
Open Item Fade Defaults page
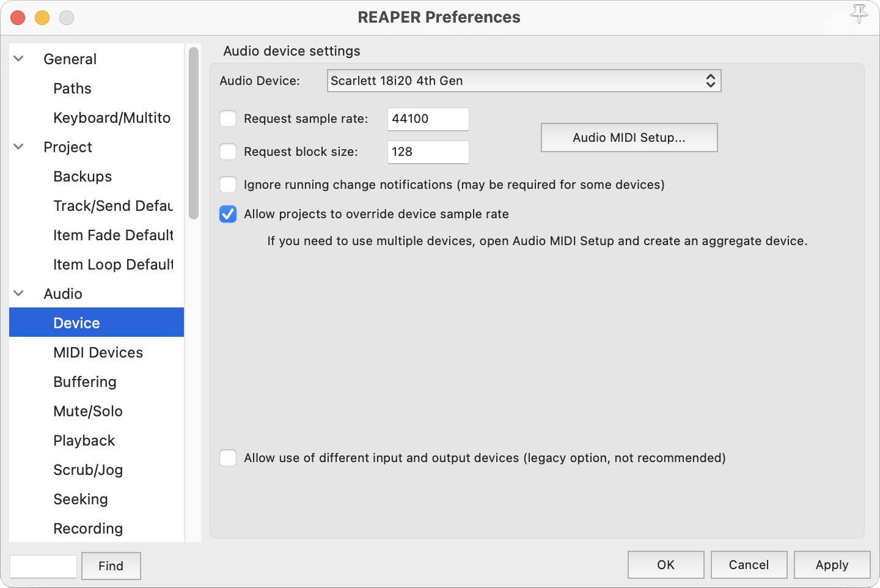tap(113, 235)
